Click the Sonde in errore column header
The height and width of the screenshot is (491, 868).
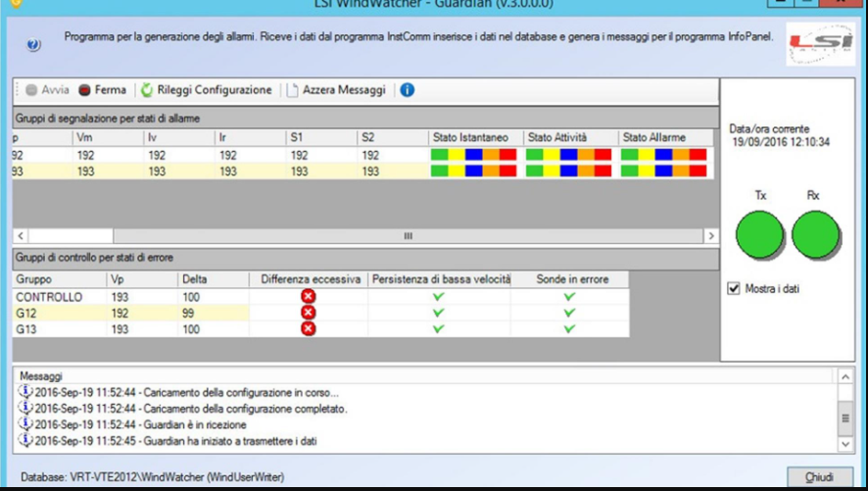(x=570, y=279)
